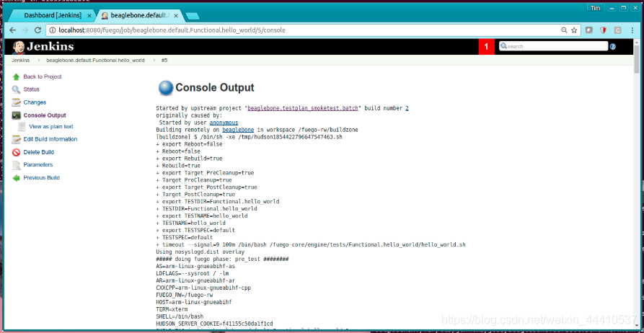Expand the arrow before #5 breadcrumb
This screenshot has height=333, width=644.
pos(154,61)
